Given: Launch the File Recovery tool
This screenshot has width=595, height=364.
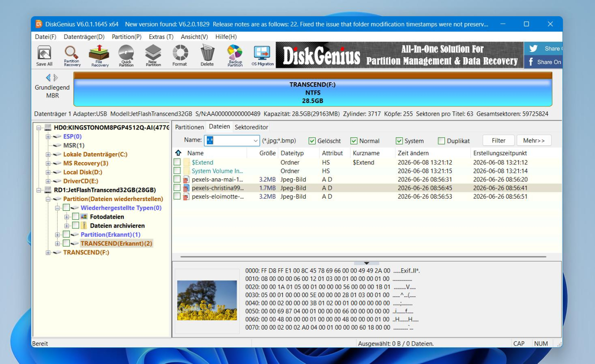Looking at the screenshot, I should 99,56.
